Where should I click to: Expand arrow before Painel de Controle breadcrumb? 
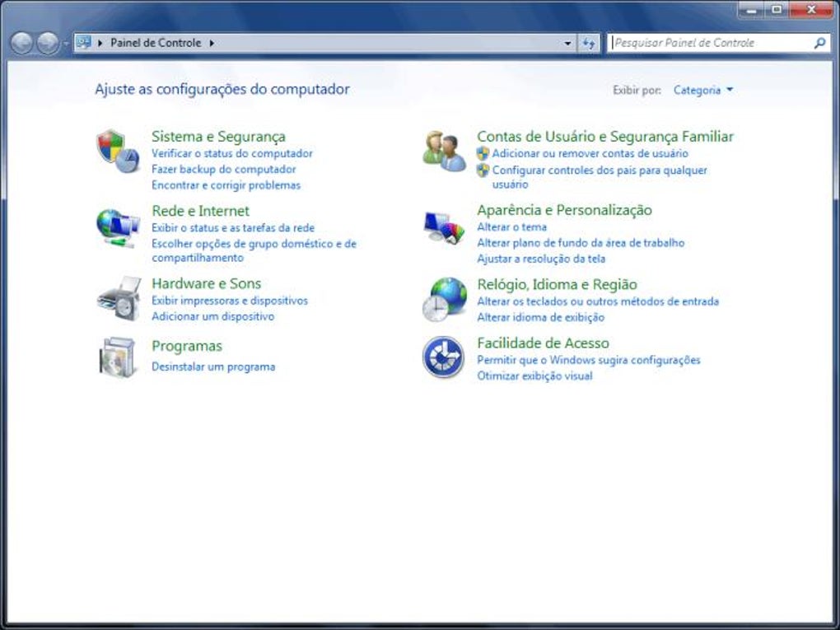100,43
